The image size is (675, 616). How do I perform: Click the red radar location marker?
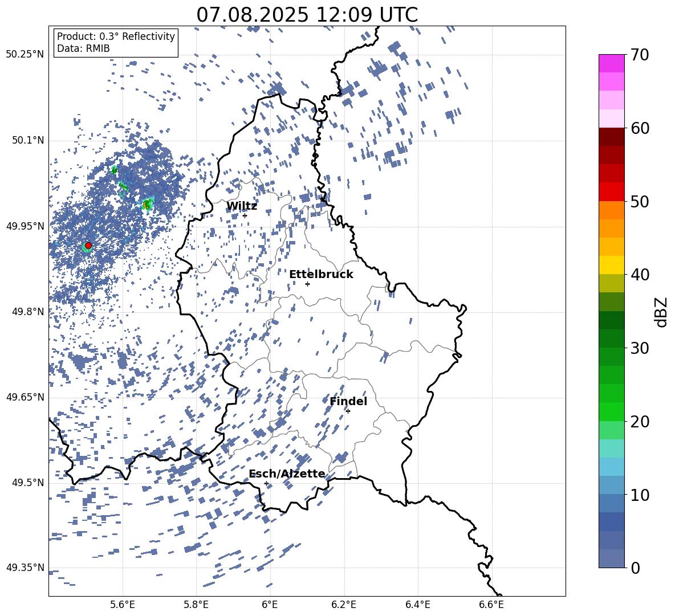click(x=88, y=246)
